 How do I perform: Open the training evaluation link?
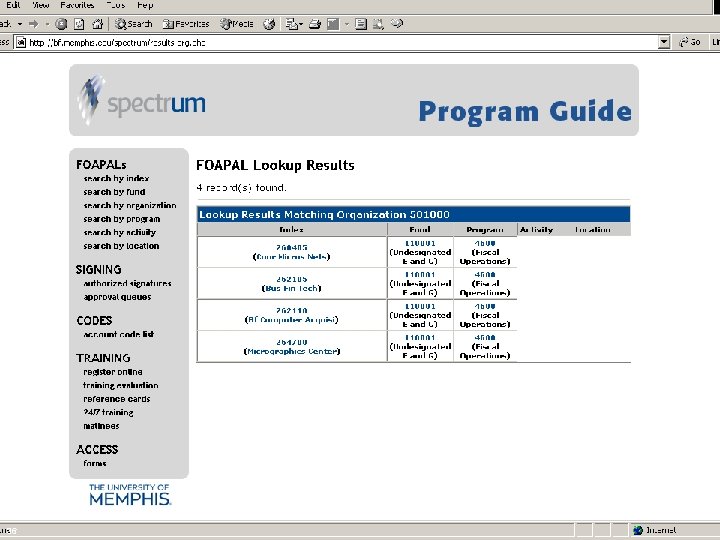tap(120, 385)
